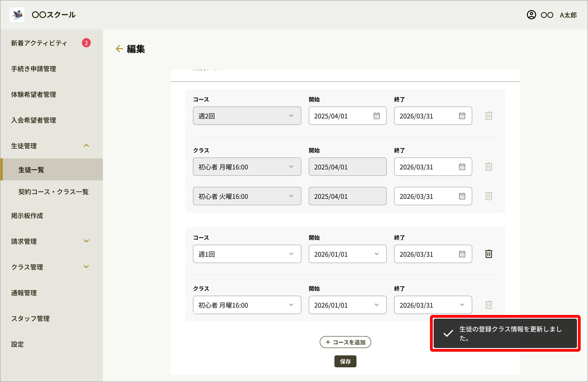588x382 pixels.
Task: Click trash icon of the 2026/01/01 月曜16:00 class
Action: pyautogui.click(x=489, y=305)
